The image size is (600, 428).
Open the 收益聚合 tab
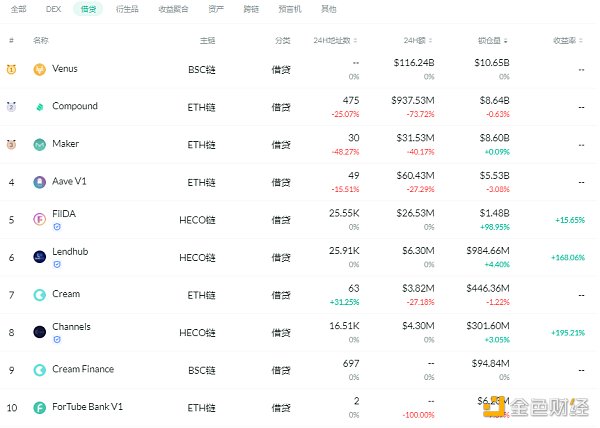click(173, 9)
